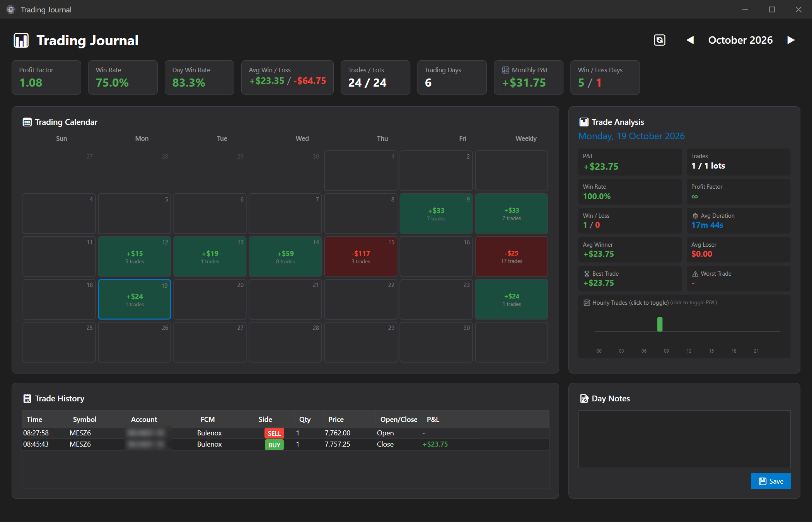The image size is (812, 522).
Task: Select empty calendar day 16
Action: (436, 256)
